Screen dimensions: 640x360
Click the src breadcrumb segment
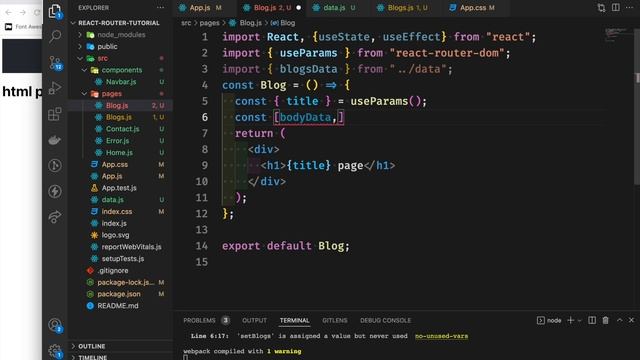coord(186,23)
